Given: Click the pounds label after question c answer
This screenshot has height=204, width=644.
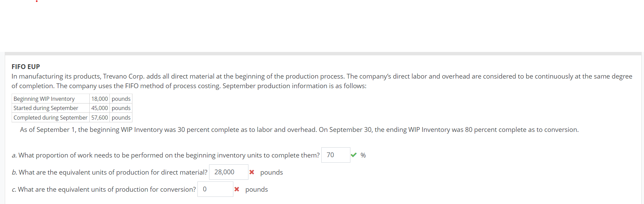Looking at the screenshot, I should point(256,189).
